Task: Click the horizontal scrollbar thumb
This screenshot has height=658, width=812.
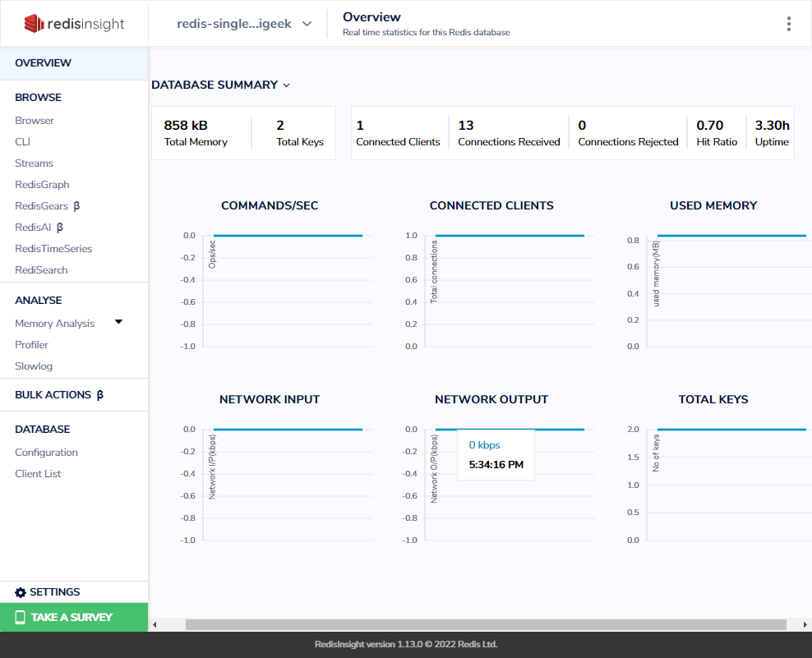Action: [x=486, y=625]
